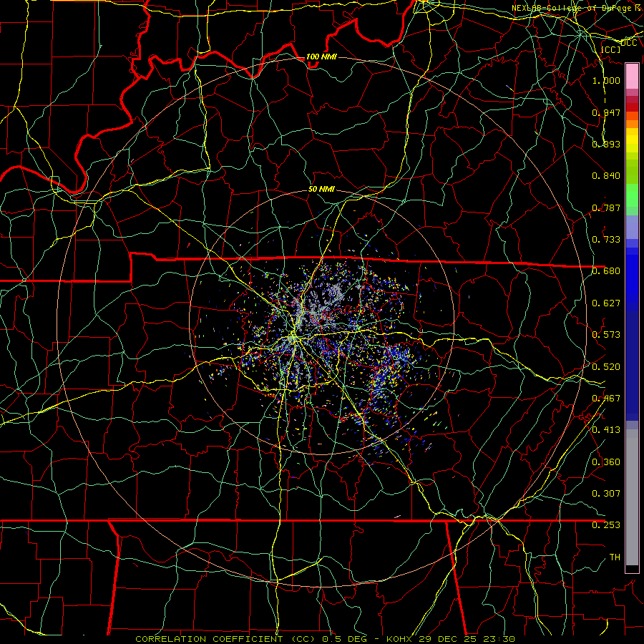
Task: Click the KOHX 29 DEC 25 23:30 timestamp
Action: [x=451, y=639]
